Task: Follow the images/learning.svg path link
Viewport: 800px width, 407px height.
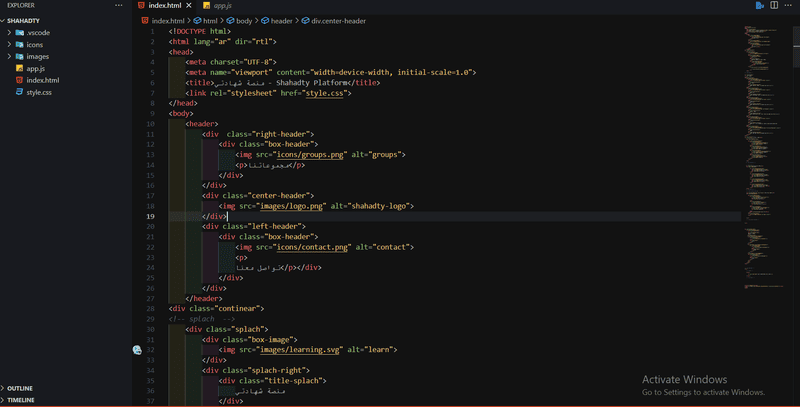Action: pyautogui.click(x=299, y=349)
